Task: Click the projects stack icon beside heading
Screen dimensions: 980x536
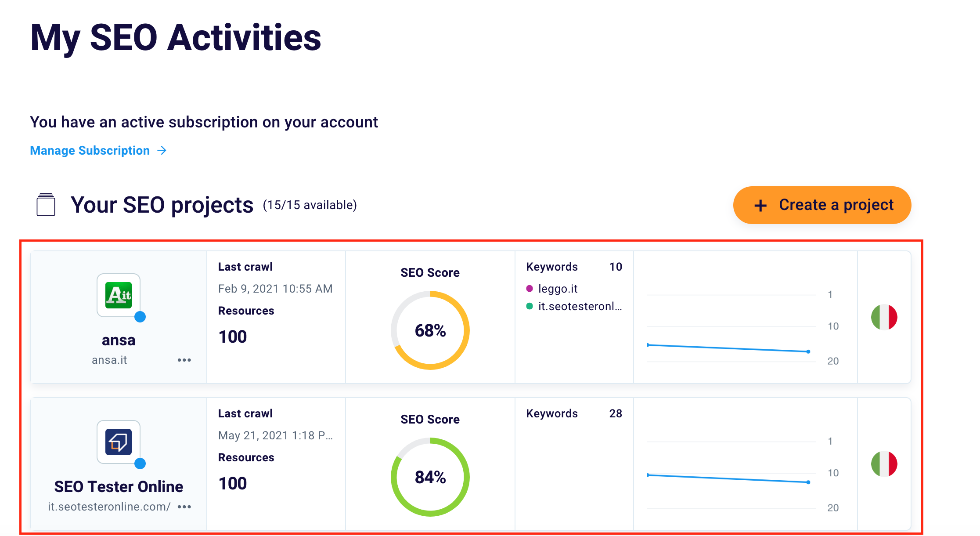Action: pyautogui.click(x=46, y=205)
